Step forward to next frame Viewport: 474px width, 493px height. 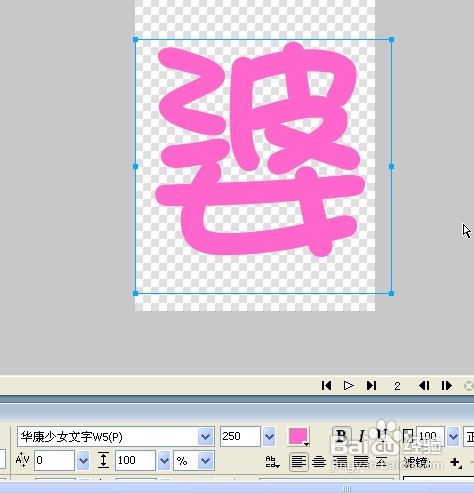[447, 386]
